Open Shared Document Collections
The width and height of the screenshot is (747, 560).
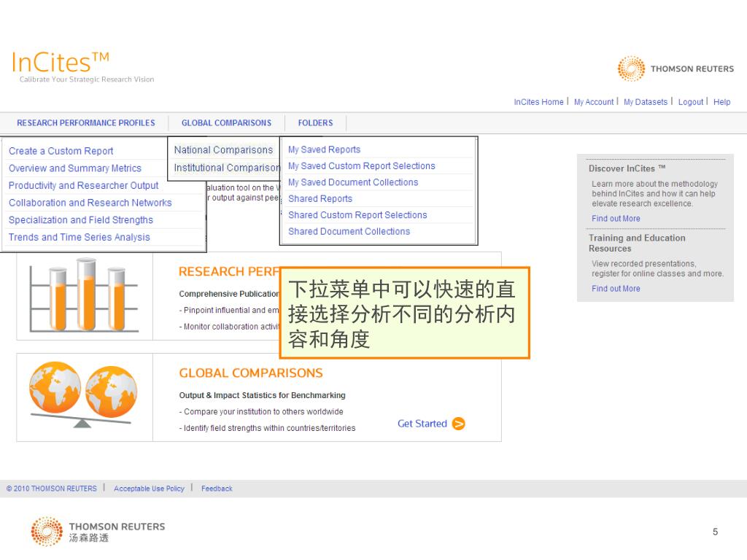349,231
